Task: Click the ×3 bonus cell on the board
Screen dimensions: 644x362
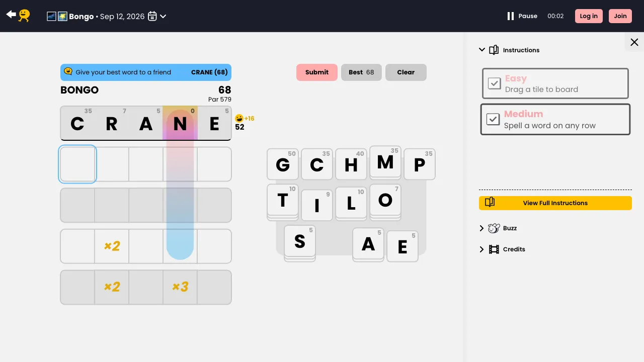Action: coord(180,287)
